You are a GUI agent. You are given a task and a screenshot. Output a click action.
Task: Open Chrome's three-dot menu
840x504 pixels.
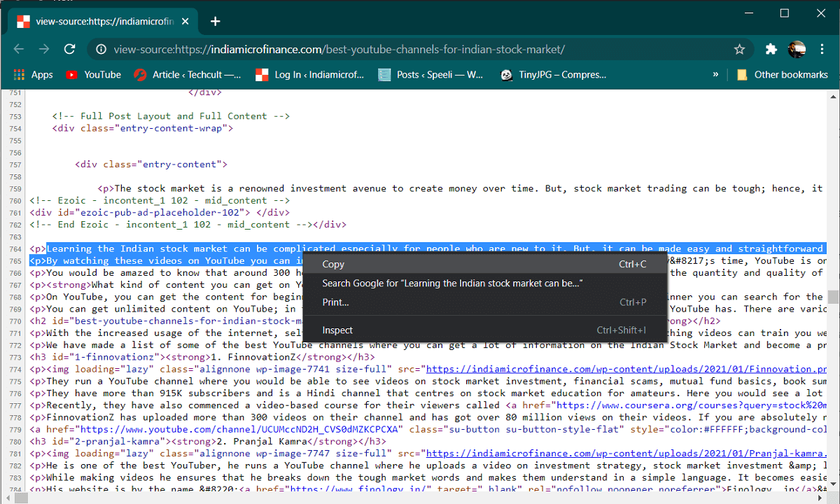click(821, 49)
